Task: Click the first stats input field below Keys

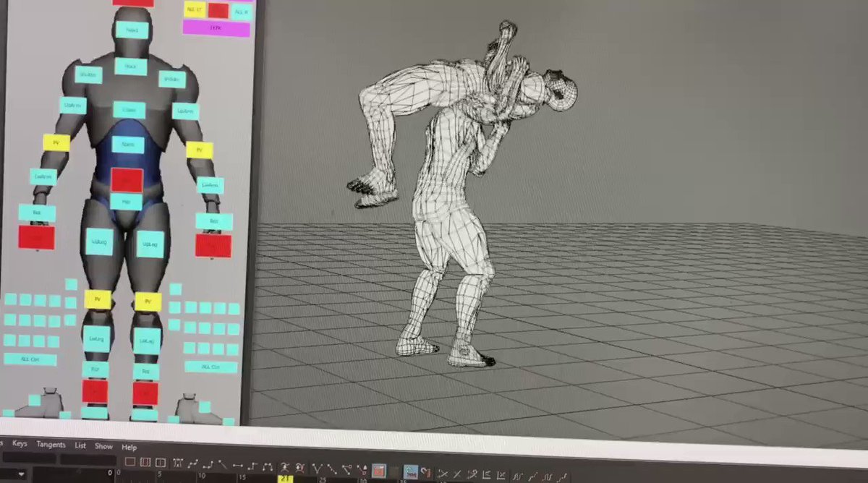Action: point(29,458)
